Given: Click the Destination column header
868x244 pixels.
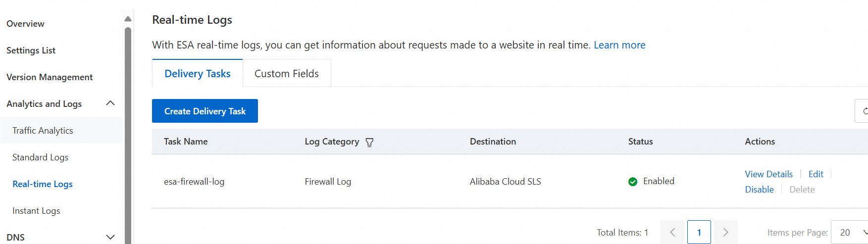Looking at the screenshot, I should point(493,142).
